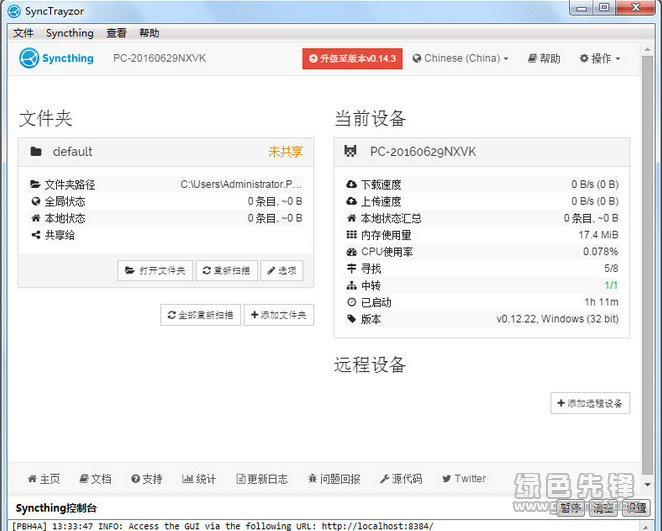Click the http://localhost:8384/ URL in console
This screenshot has width=662, height=531.
pos(377,526)
